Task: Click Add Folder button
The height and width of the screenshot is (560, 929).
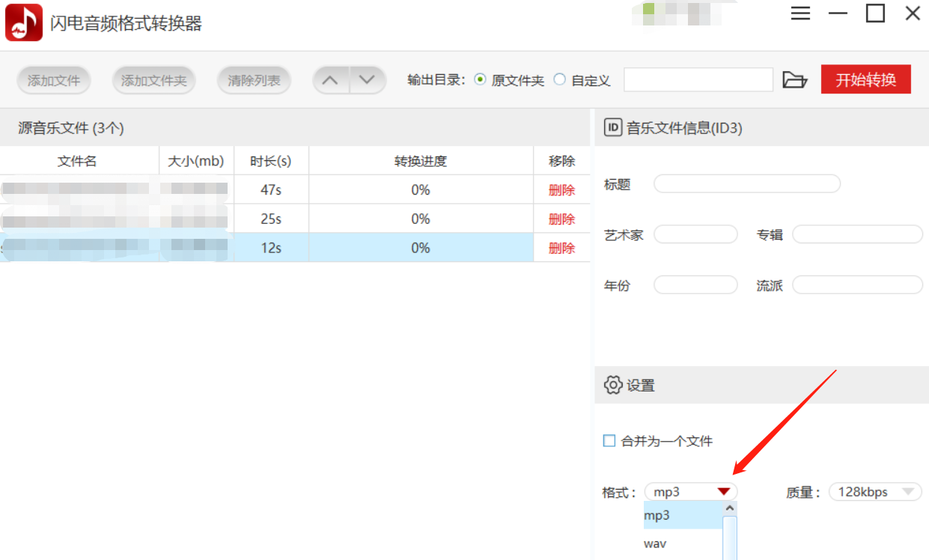Action: 153,80
